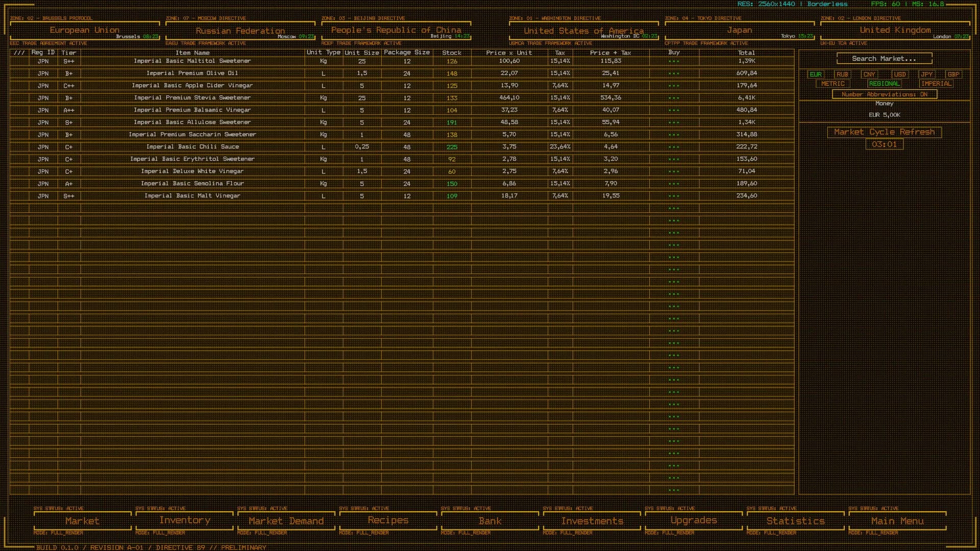Click stock value 225 for Chili Sauce
The width and height of the screenshot is (980, 551).
tap(452, 147)
